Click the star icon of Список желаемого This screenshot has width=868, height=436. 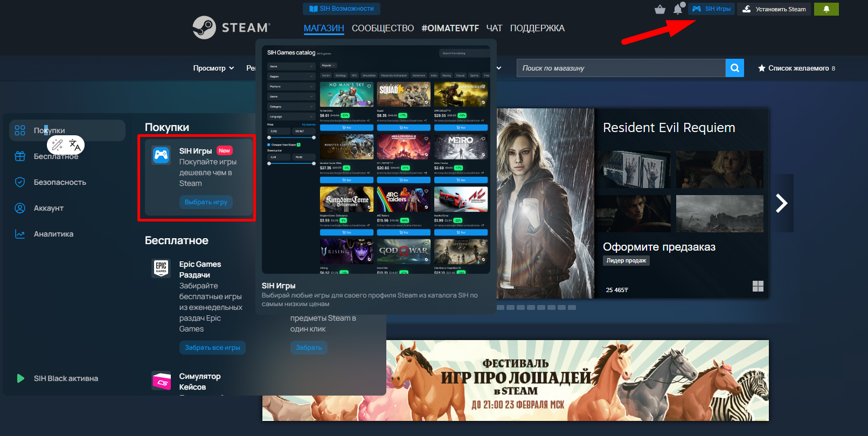tap(762, 68)
